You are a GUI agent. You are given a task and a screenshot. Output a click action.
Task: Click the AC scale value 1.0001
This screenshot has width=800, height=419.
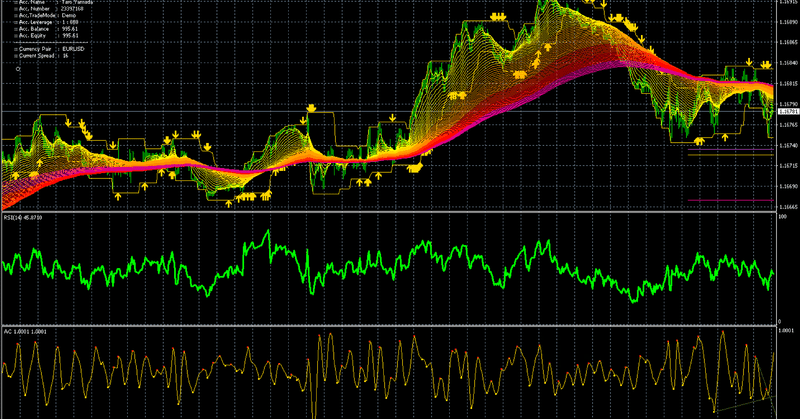[x=786, y=331]
